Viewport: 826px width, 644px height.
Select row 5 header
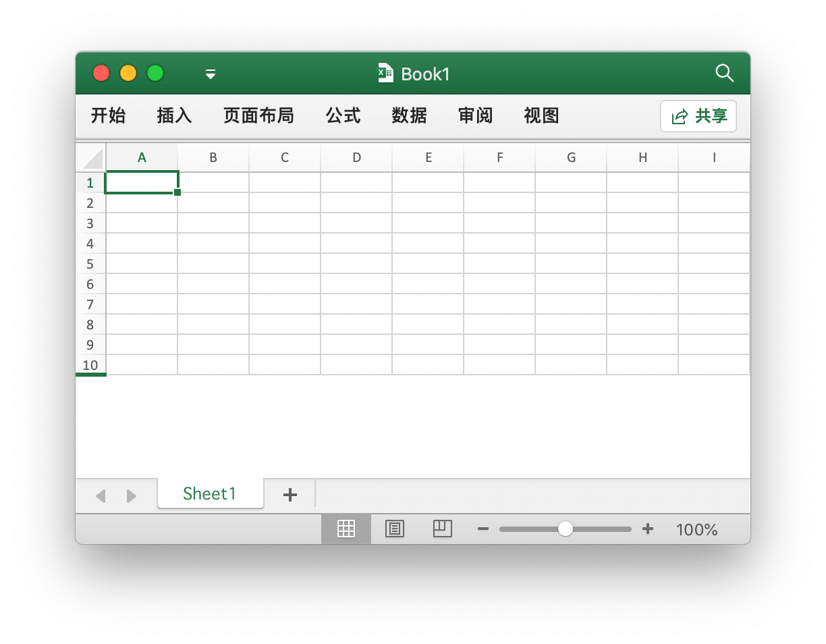pyautogui.click(x=90, y=263)
